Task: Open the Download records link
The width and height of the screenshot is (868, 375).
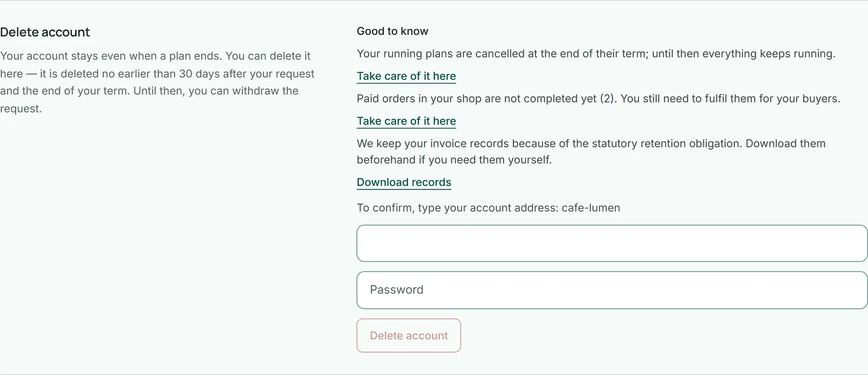Action: tap(404, 182)
